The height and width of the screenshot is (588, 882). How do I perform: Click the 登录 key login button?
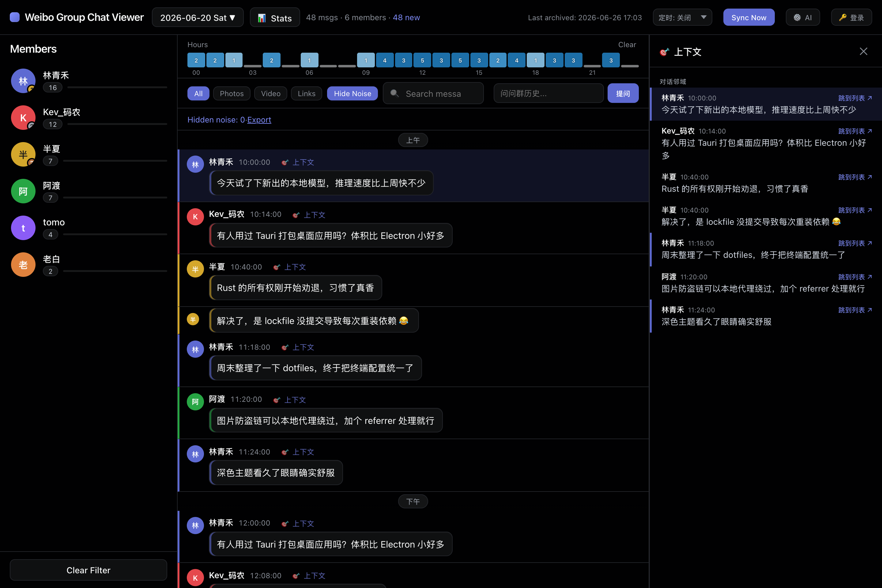point(851,18)
